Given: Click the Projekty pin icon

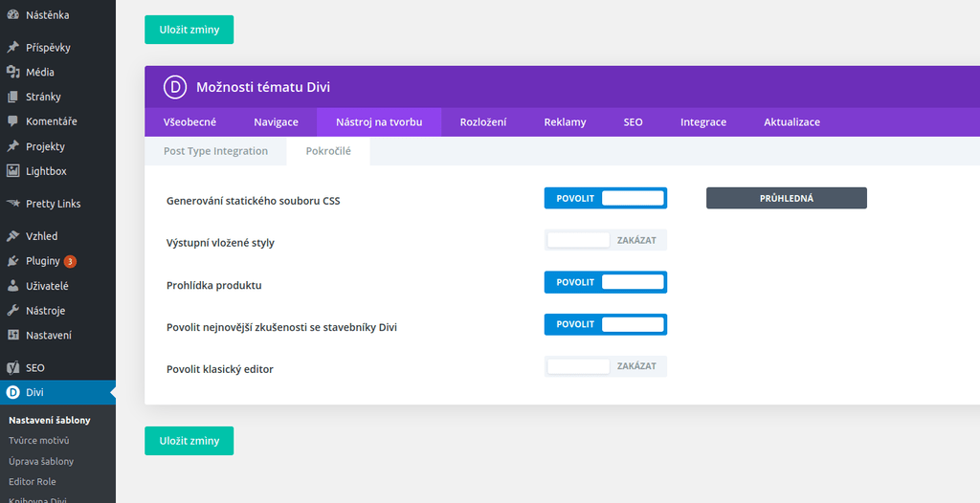Looking at the screenshot, I should coord(12,146).
